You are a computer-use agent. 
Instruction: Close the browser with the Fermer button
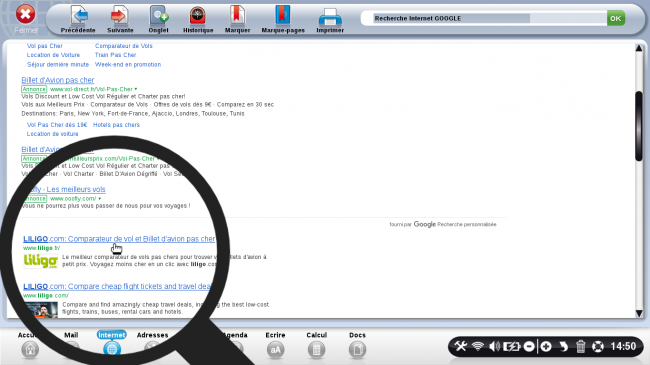pos(26,14)
